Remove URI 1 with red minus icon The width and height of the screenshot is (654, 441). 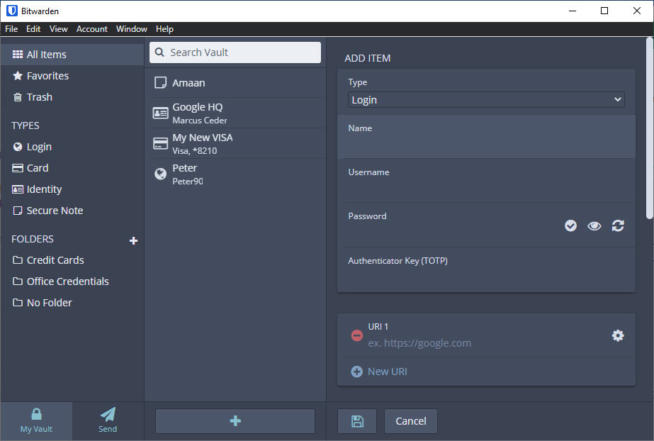click(357, 335)
